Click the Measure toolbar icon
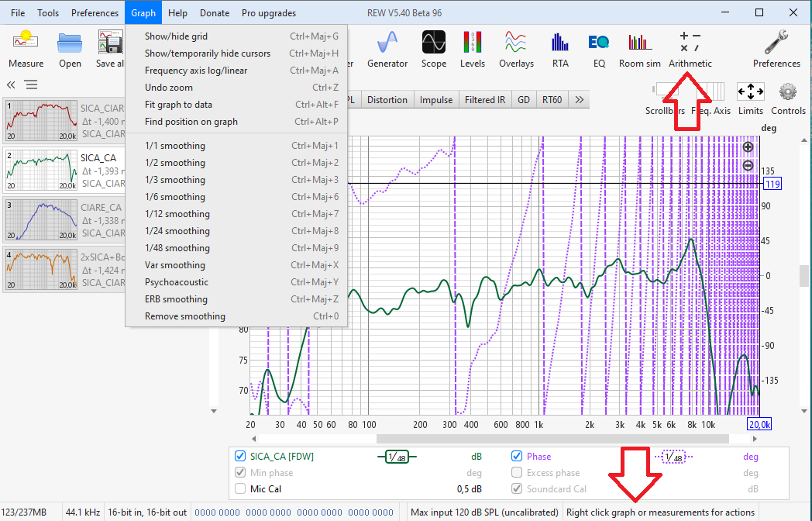The width and height of the screenshot is (812, 521). click(x=26, y=47)
